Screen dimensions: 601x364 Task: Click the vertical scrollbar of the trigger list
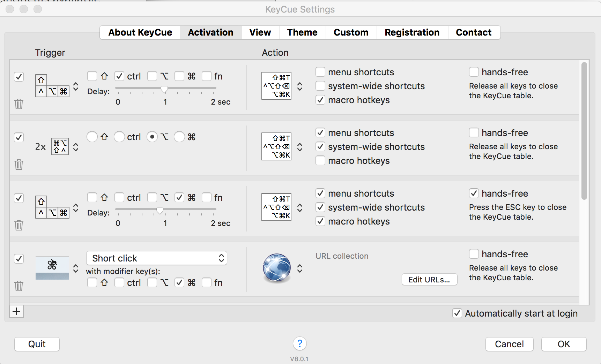point(584,131)
